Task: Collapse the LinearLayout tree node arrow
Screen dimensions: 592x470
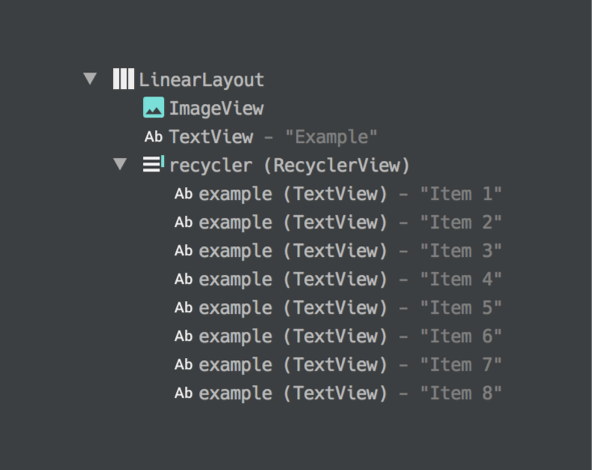Action: click(90, 79)
